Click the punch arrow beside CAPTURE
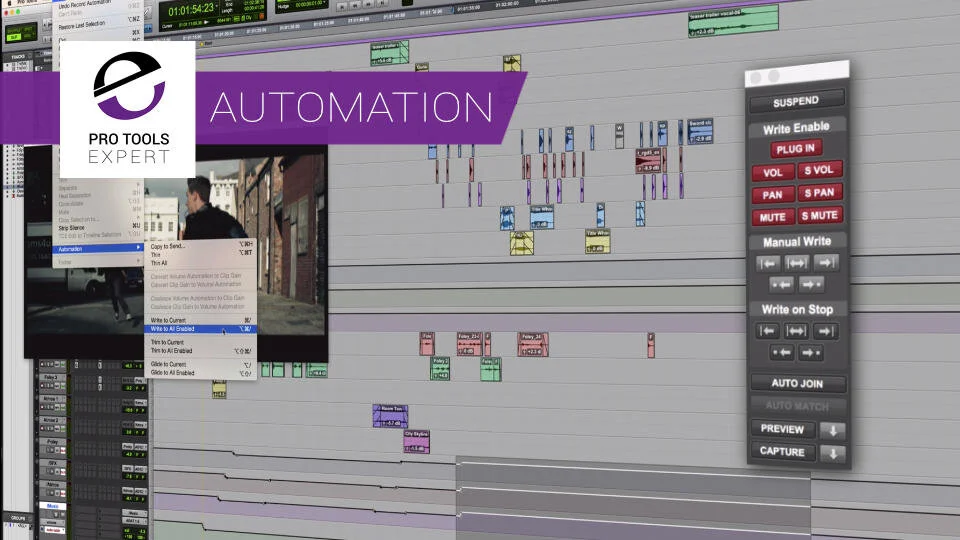Viewport: 960px width, 540px height. (833, 454)
